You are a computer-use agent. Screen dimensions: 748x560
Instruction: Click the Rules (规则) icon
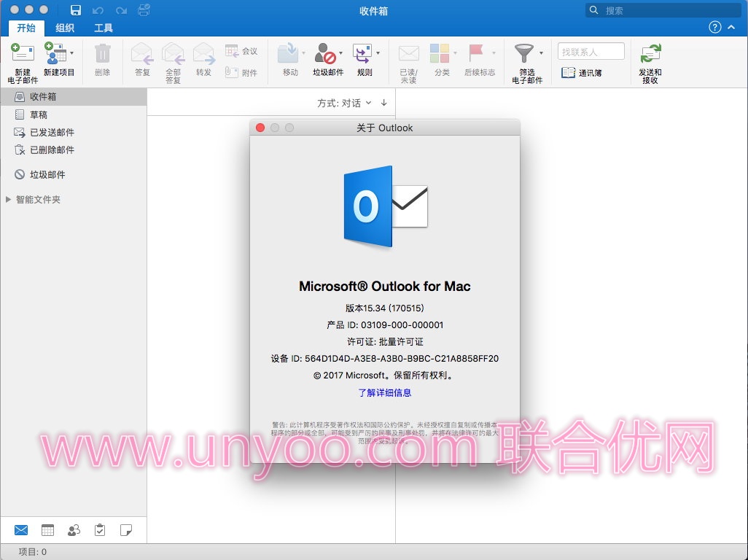click(362, 53)
